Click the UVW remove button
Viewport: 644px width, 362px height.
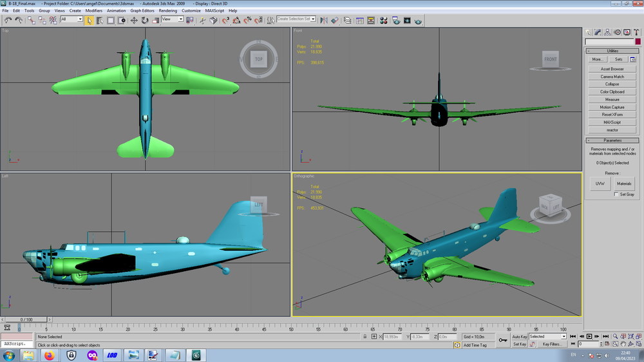point(600,184)
